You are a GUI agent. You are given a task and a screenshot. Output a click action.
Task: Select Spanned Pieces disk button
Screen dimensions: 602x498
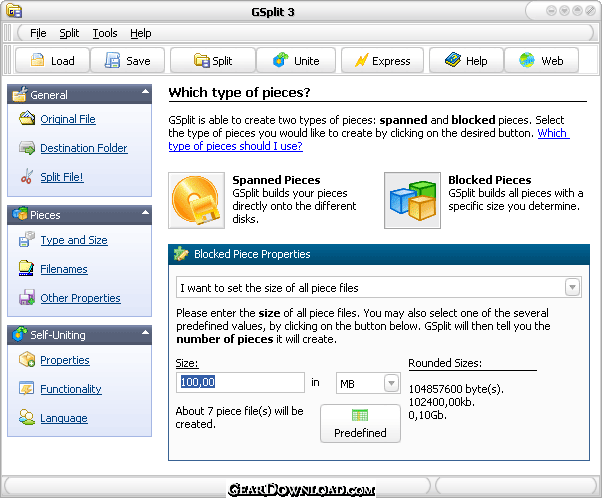[196, 200]
